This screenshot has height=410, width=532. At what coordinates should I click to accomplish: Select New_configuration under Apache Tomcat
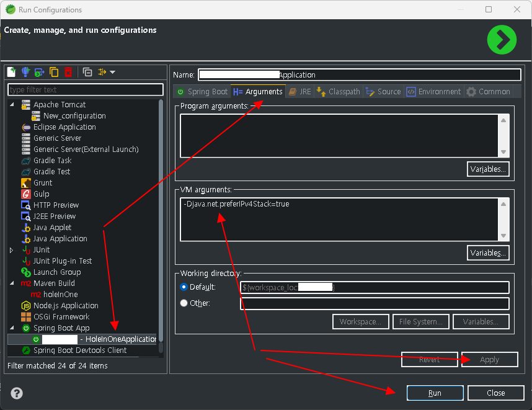tap(74, 116)
